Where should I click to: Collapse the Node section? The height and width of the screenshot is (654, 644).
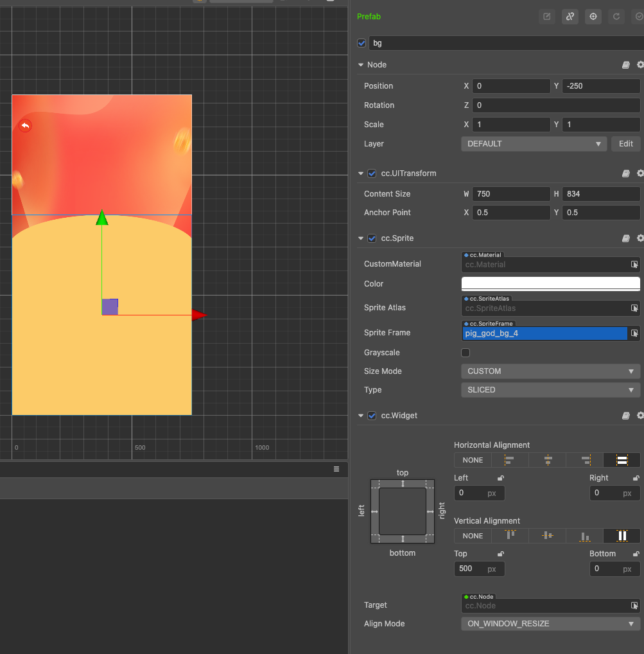click(x=361, y=65)
